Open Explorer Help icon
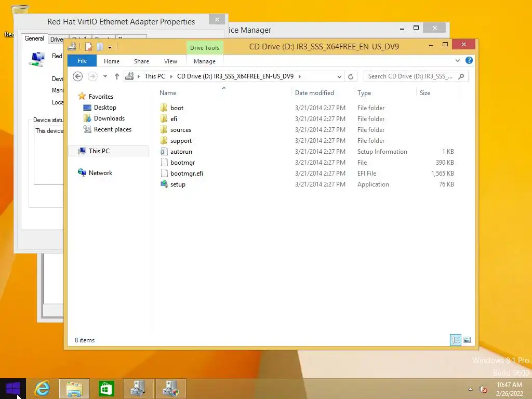The height and width of the screenshot is (399, 532). pos(469,60)
